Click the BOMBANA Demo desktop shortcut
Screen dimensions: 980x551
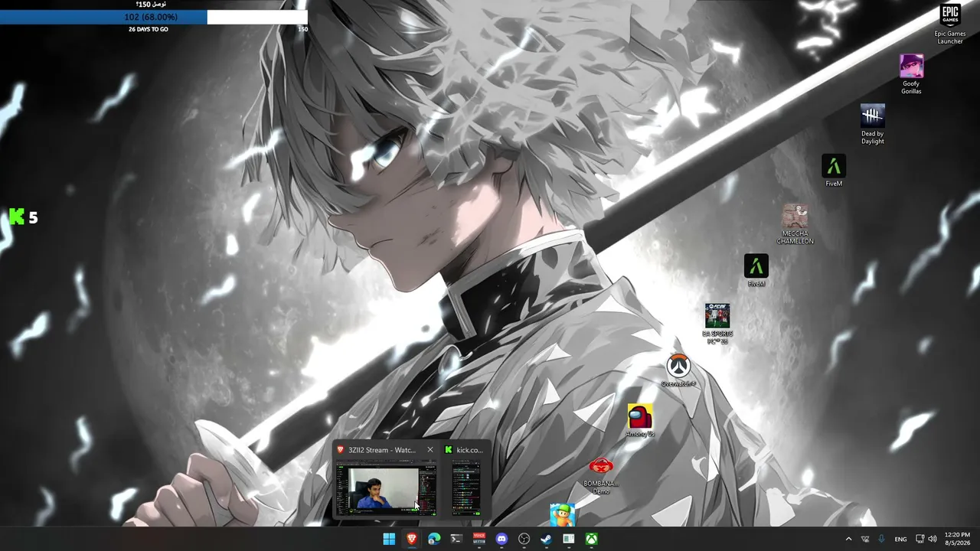(x=601, y=475)
